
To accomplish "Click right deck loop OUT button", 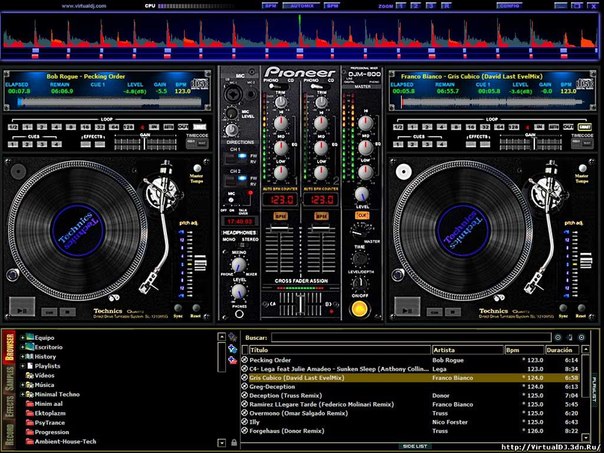I will click(568, 127).
